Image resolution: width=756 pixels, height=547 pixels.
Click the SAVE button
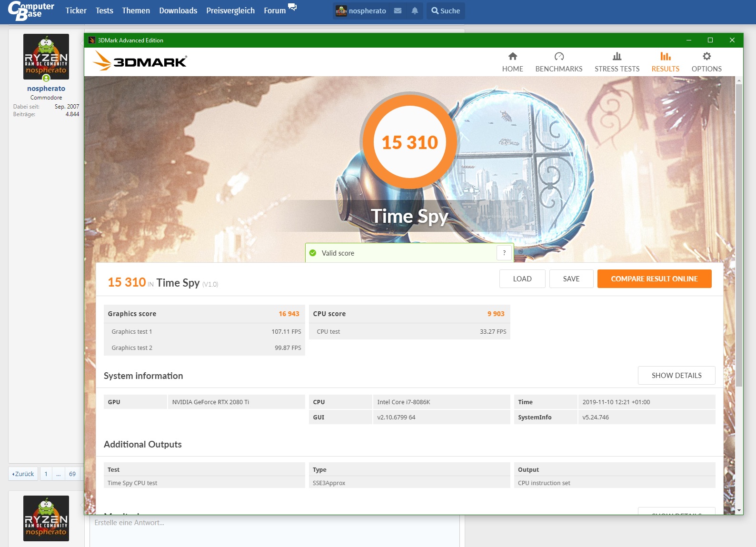pyautogui.click(x=571, y=279)
